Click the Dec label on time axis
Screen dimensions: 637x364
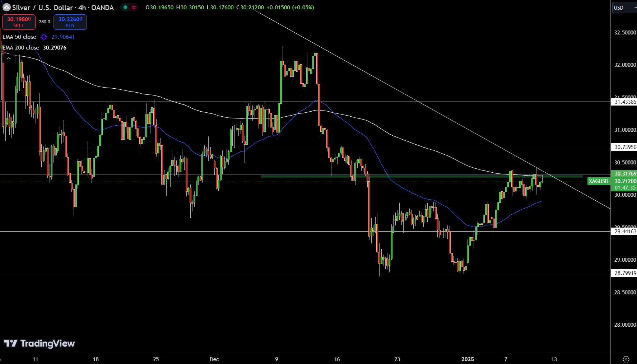click(x=214, y=359)
